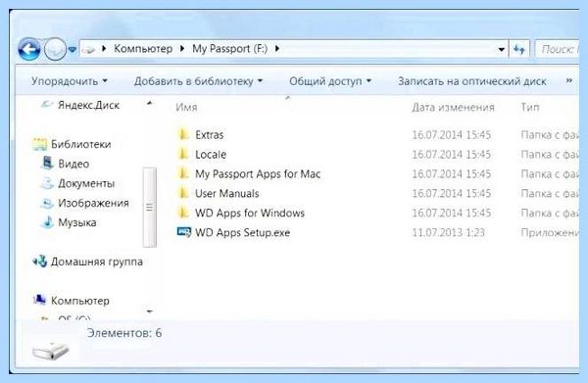
Task: Click the date 11.07.2013 1:23
Action: [x=448, y=232]
